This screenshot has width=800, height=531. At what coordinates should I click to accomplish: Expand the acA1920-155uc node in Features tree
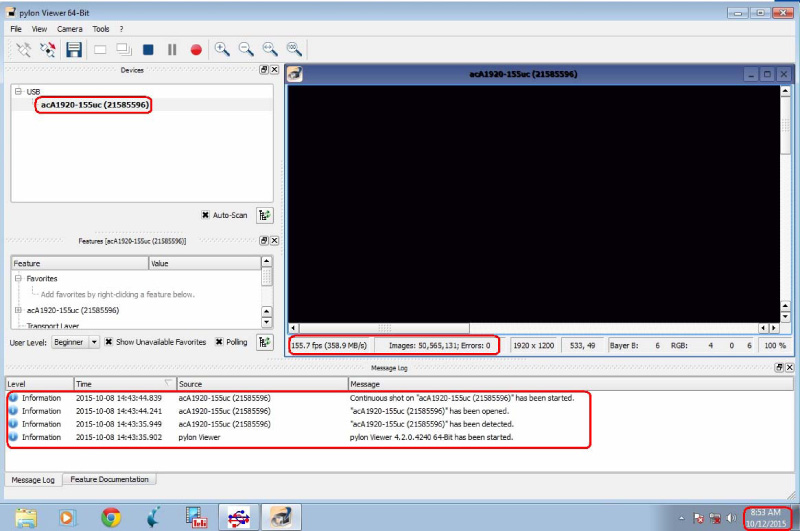pyautogui.click(x=19, y=310)
